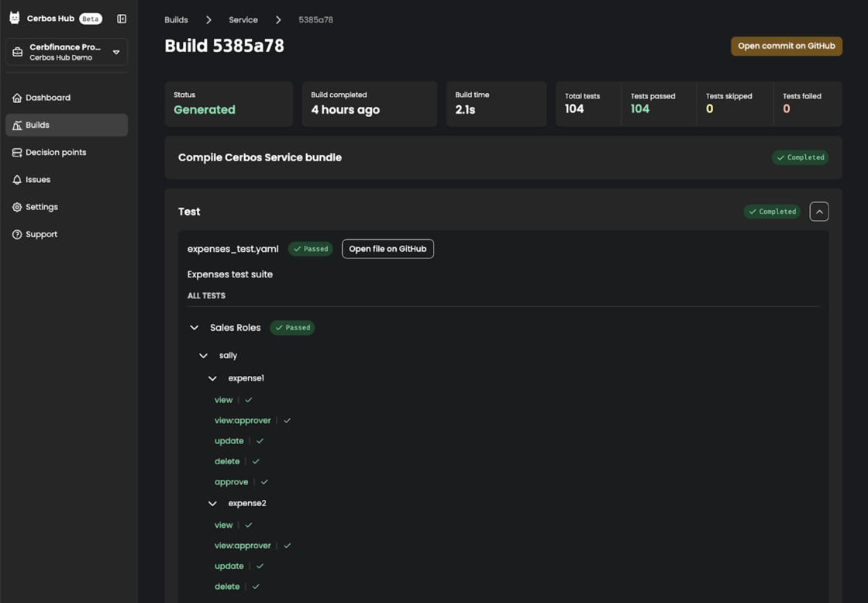Collapse the expense1 resource node
The height and width of the screenshot is (603, 868).
tap(212, 378)
